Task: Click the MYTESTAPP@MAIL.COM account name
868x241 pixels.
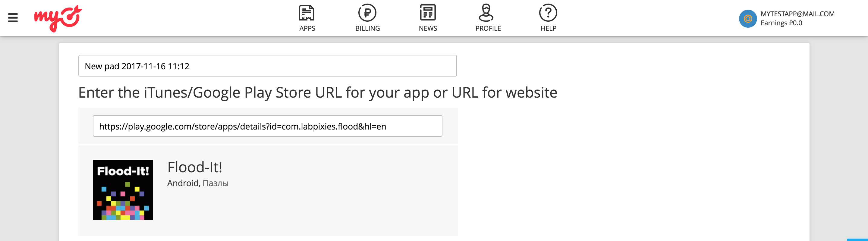Action: point(797,14)
